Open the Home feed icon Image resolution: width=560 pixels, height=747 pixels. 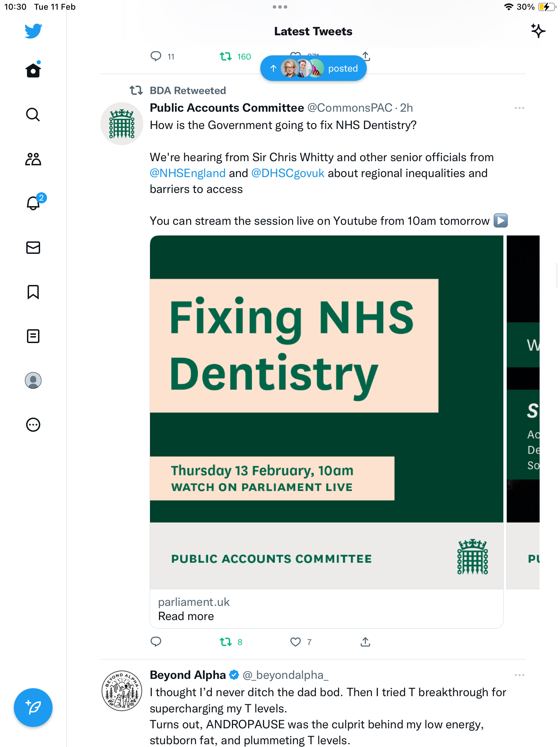point(33,70)
